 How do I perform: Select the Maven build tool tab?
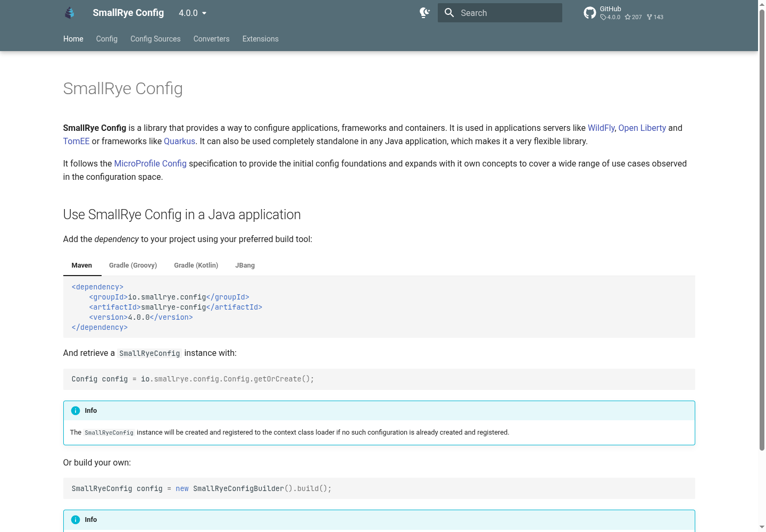pyautogui.click(x=82, y=265)
